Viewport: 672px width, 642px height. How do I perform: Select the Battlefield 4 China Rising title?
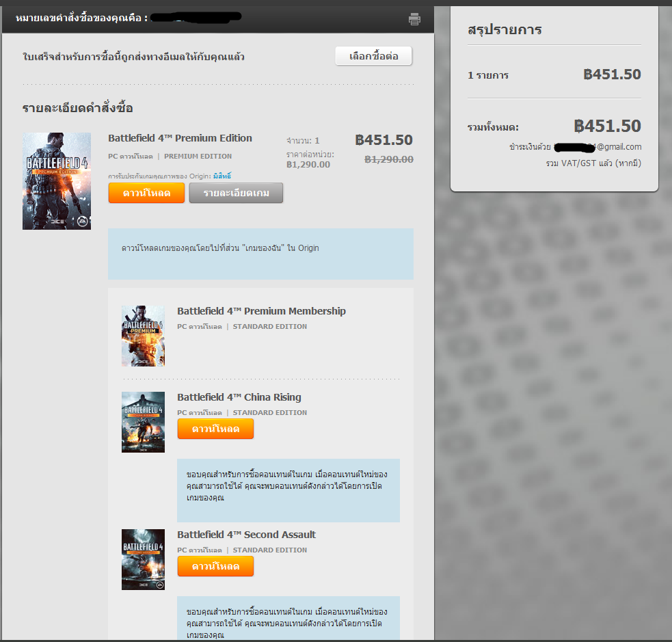pyautogui.click(x=239, y=397)
